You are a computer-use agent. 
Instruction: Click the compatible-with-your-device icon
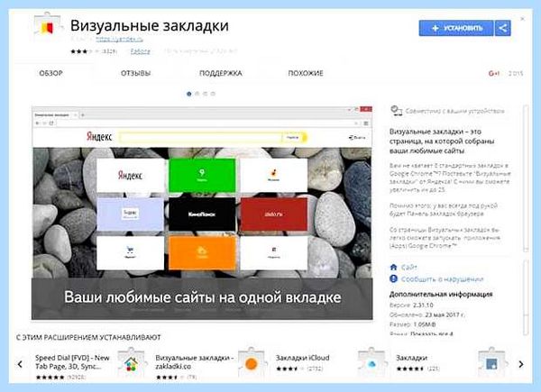coord(396,111)
